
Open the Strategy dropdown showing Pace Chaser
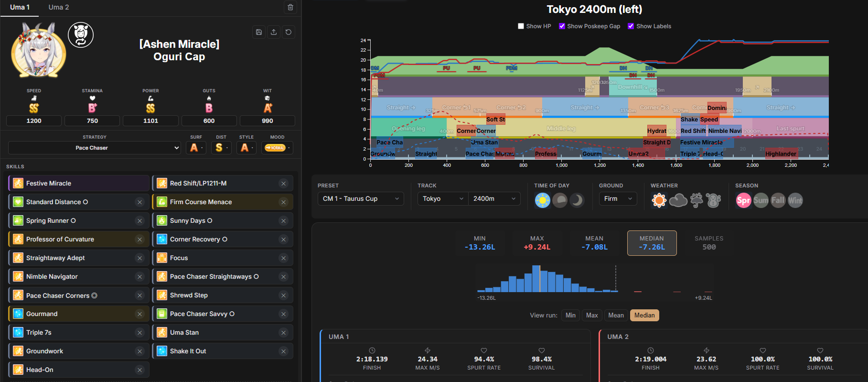(x=95, y=148)
